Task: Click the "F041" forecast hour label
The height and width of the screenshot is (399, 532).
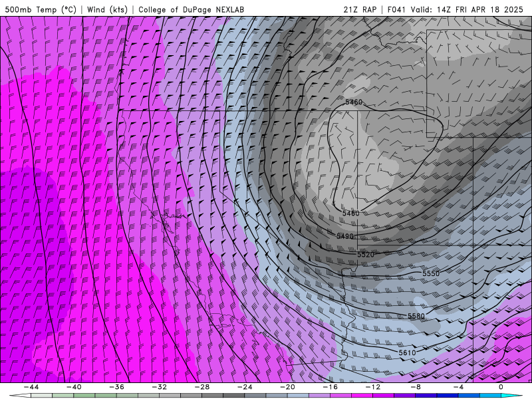Action: point(396,9)
